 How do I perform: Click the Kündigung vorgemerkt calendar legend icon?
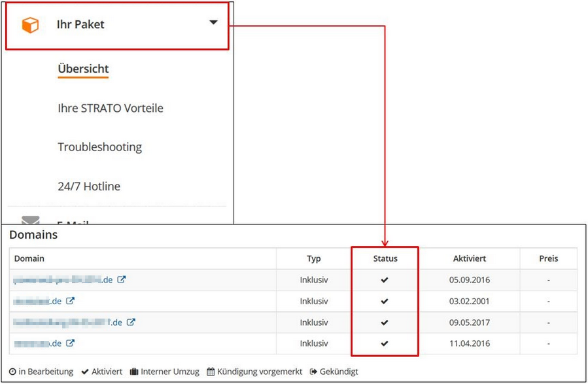tap(211, 372)
